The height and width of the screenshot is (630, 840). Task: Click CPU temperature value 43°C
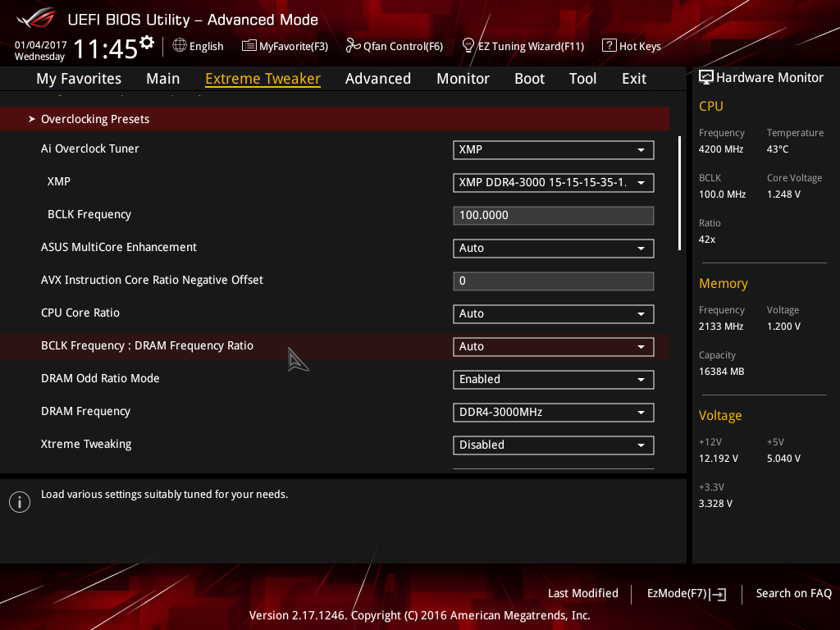[778, 149]
